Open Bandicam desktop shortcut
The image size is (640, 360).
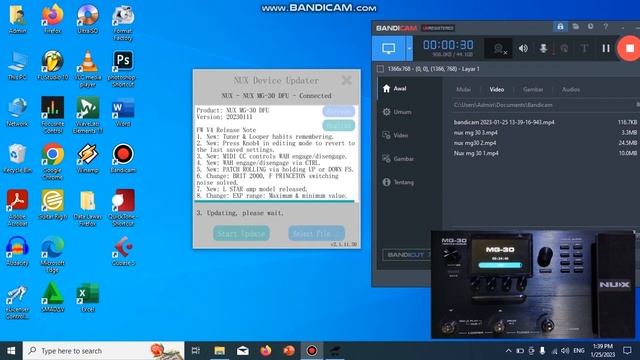(123, 158)
